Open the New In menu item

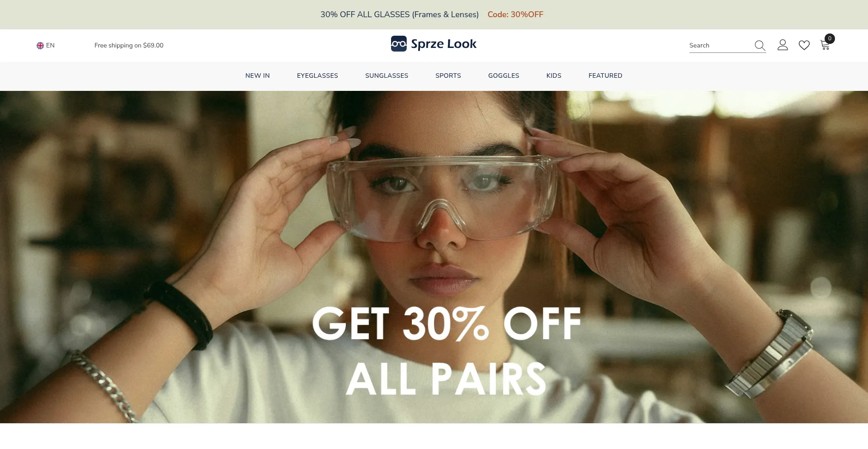tap(257, 76)
